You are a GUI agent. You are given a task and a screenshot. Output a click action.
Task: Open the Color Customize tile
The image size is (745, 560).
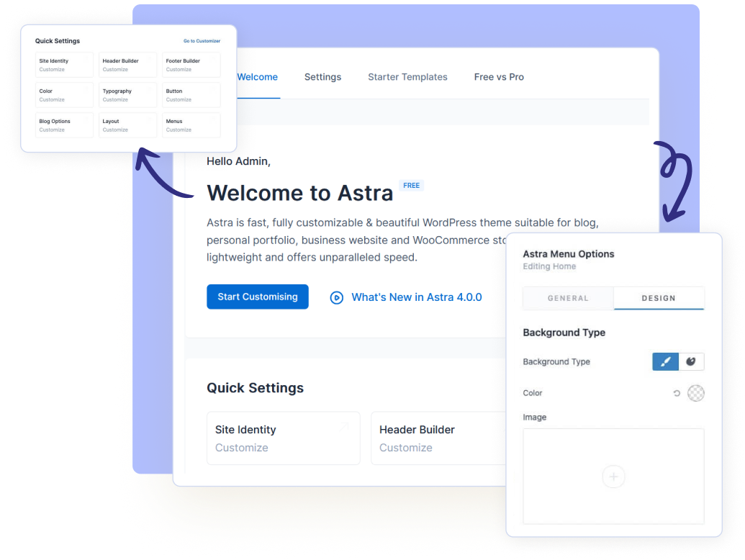[x=64, y=95]
